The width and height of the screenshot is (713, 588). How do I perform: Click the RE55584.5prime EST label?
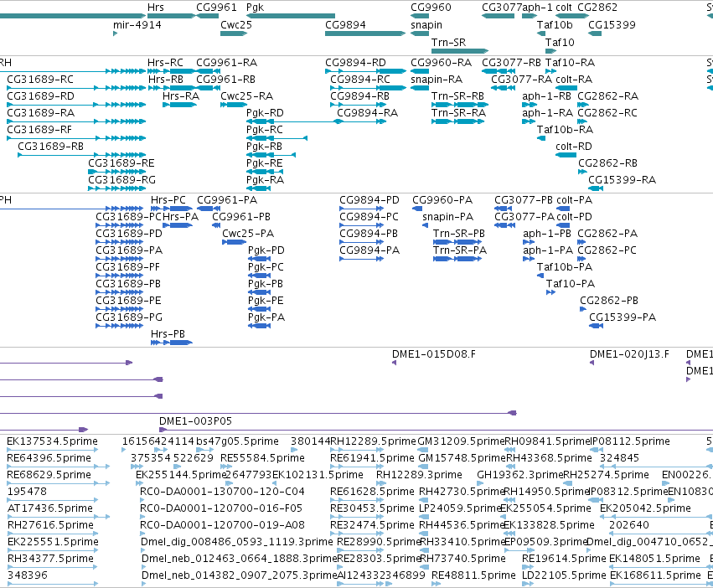262,458
